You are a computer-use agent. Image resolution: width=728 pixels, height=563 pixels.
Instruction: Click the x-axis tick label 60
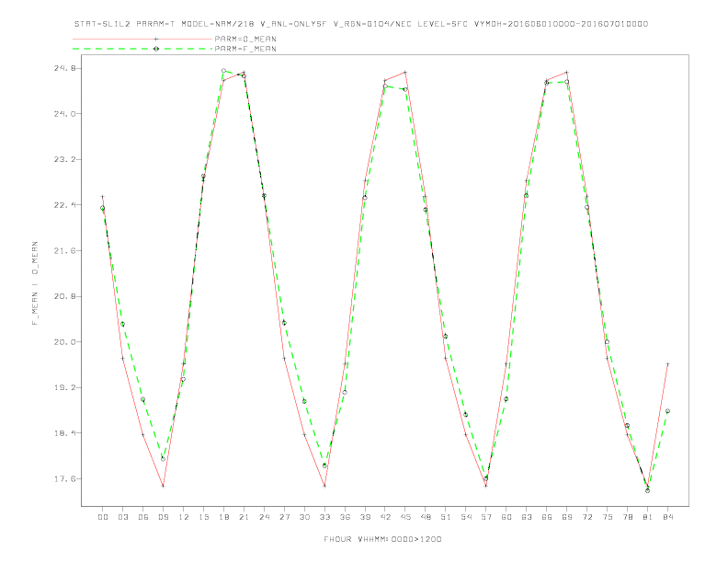[506, 517]
